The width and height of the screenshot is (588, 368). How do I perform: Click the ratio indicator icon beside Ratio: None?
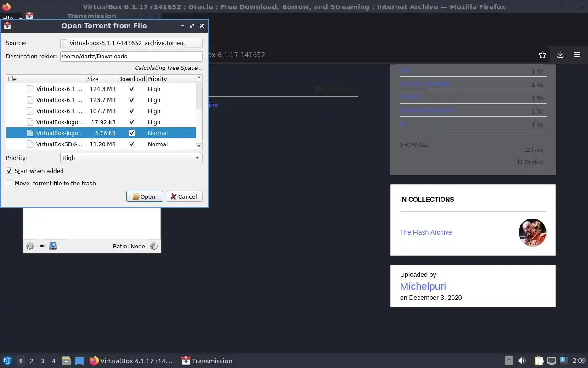[154, 246]
